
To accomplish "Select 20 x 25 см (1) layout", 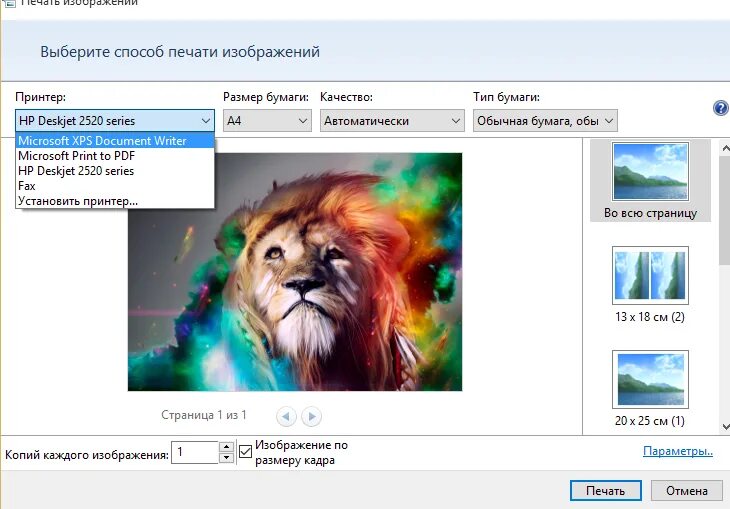I will pyautogui.click(x=650, y=388).
